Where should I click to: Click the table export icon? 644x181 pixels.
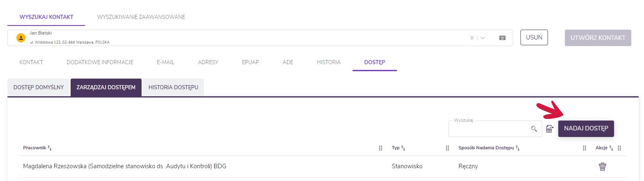pyautogui.click(x=550, y=129)
